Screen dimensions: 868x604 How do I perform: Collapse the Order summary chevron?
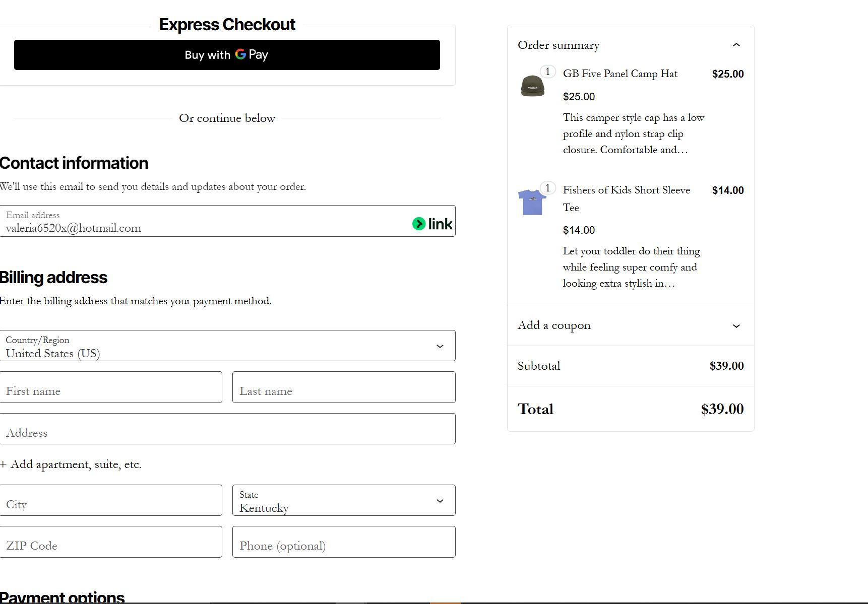(x=736, y=45)
